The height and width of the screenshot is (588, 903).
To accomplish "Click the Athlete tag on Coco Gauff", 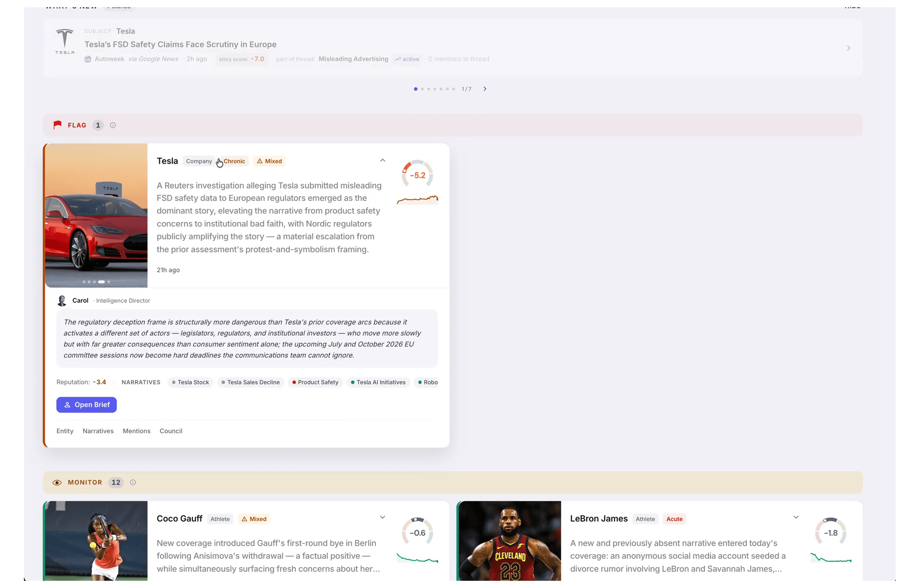I will [x=220, y=519].
